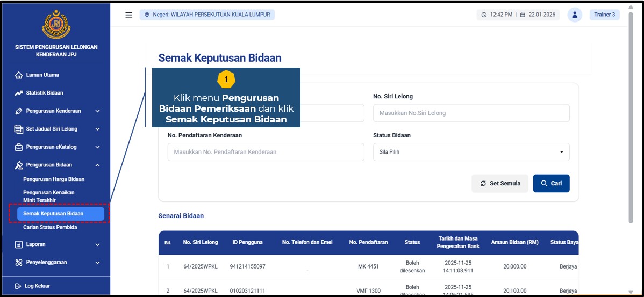Image resolution: width=644 pixels, height=297 pixels.
Task: Open Pengurusan Kenaikan Minit Terakhir item
Action: pos(49,196)
